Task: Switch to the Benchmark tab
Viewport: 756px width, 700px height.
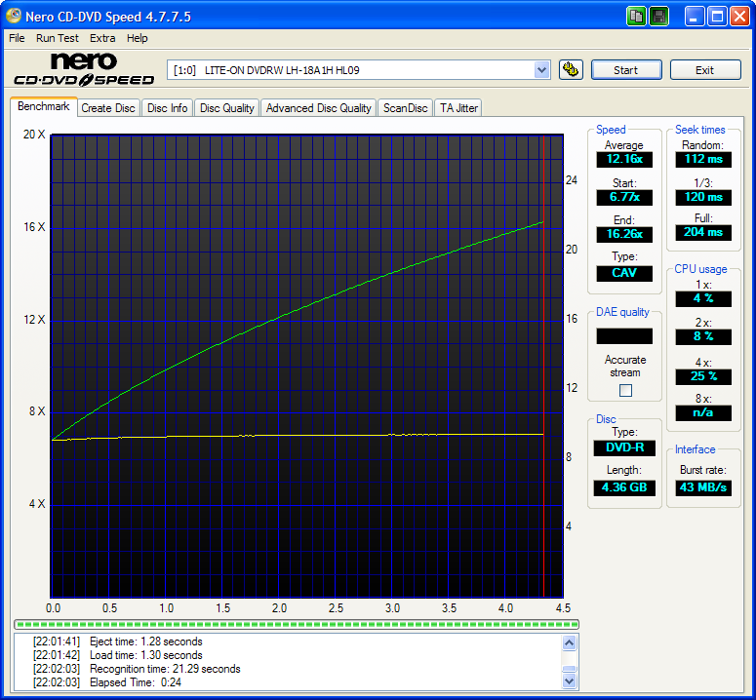Action: 43,106
